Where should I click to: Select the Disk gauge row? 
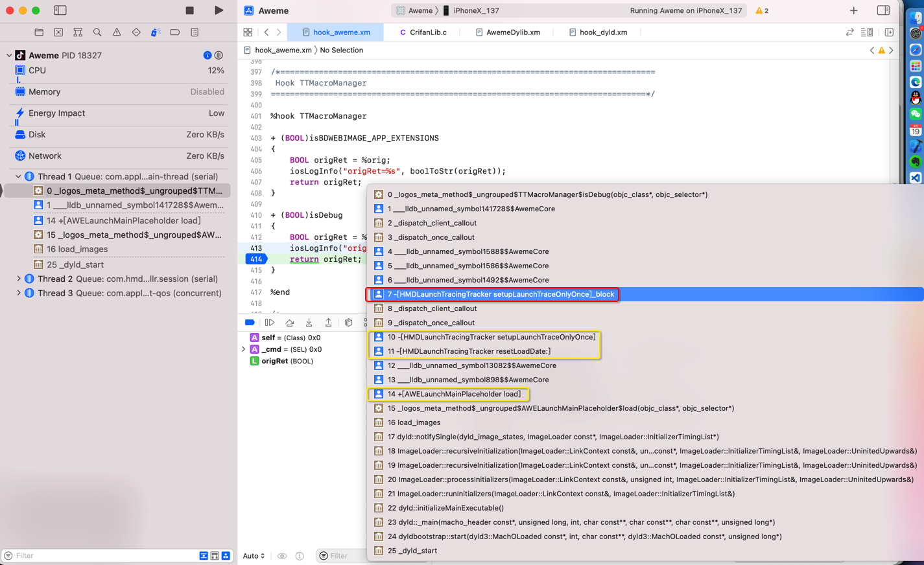119,135
